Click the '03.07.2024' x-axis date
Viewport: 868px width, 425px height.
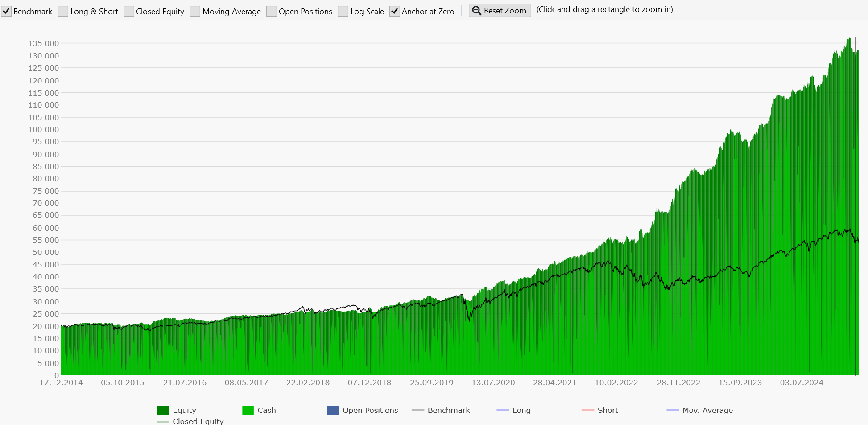coord(802,383)
